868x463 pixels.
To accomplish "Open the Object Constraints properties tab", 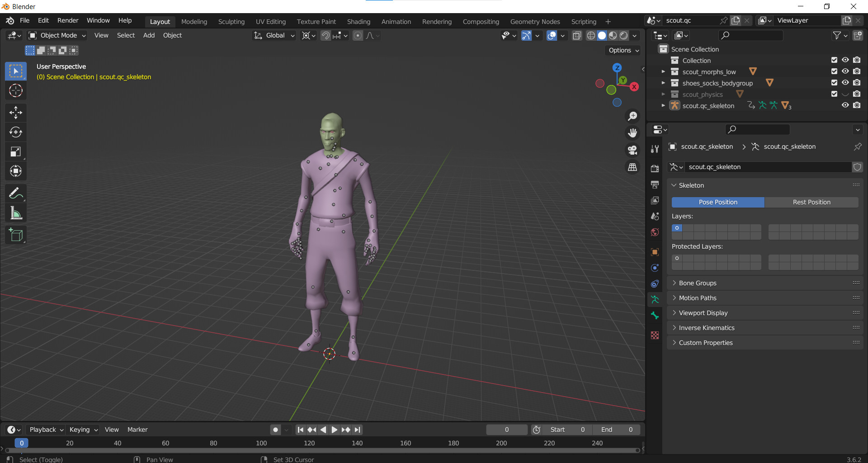I will (x=655, y=283).
